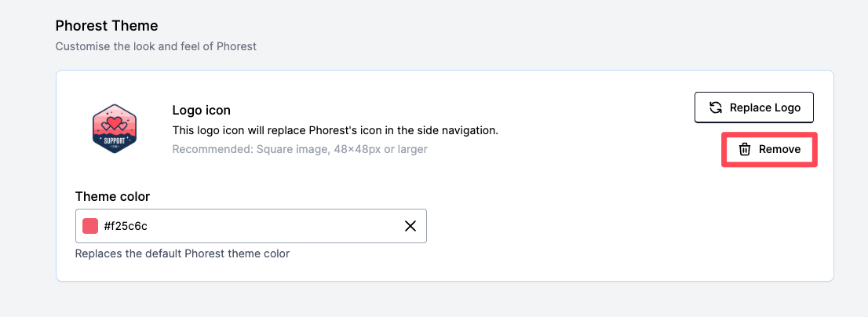Click the Recommended square image hint text
868x317 pixels.
click(300, 149)
